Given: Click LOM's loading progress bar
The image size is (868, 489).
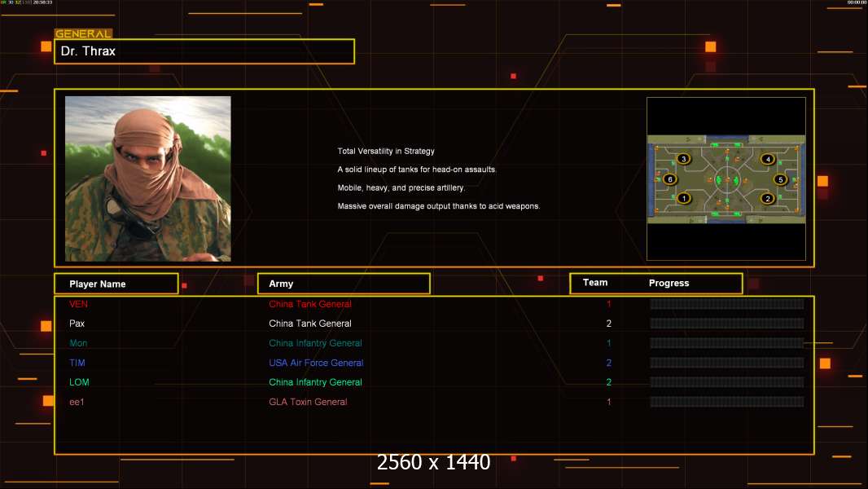Looking at the screenshot, I should tap(727, 382).
